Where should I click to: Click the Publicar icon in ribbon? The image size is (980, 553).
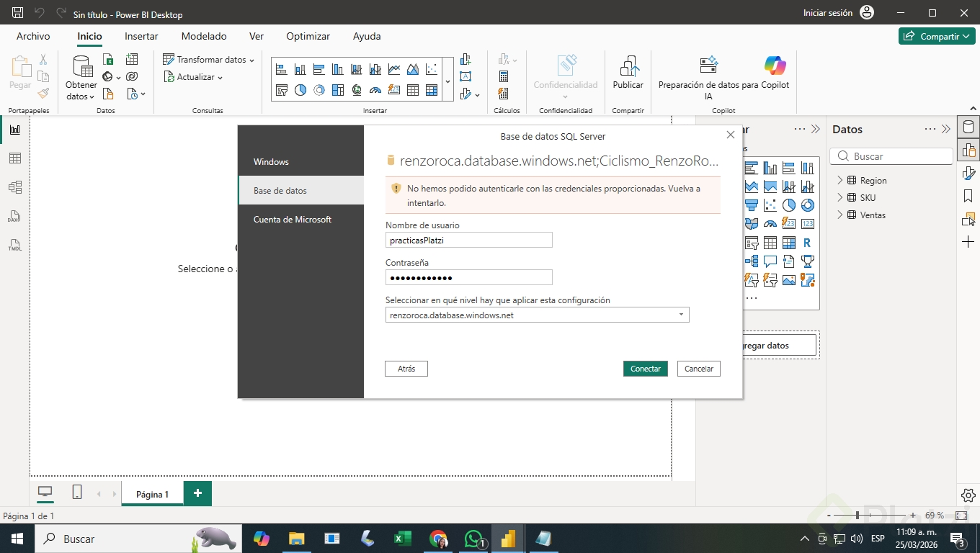[628, 66]
